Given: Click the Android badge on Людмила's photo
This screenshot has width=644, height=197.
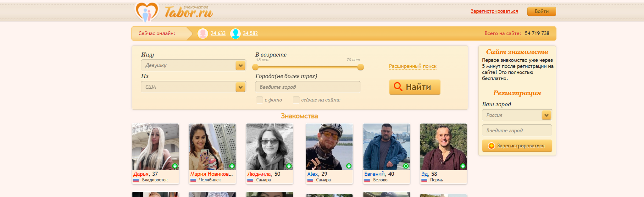Looking at the screenshot, I should (289, 166).
